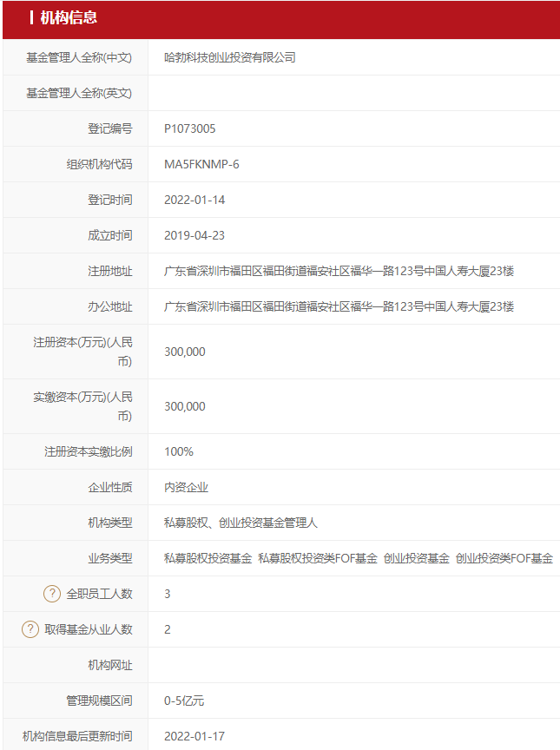Click the 登记时间 label
The height and width of the screenshot is (750, 560).
pos(110,200)
